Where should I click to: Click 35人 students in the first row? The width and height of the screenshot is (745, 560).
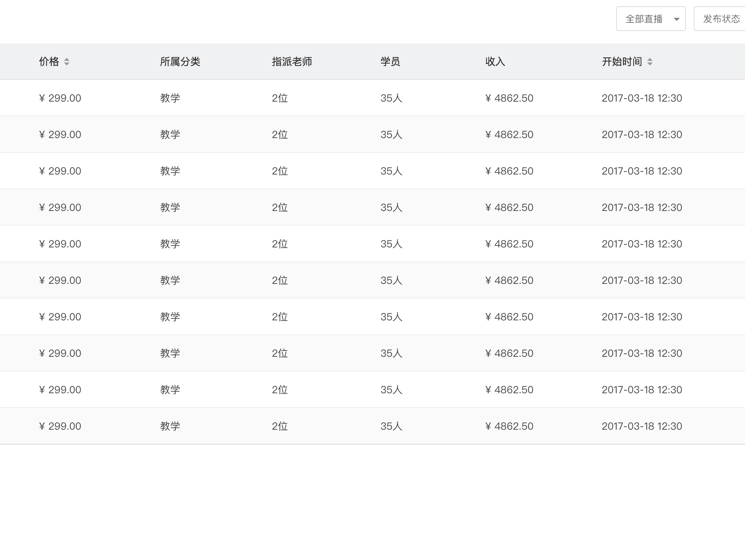coord(391,98)
